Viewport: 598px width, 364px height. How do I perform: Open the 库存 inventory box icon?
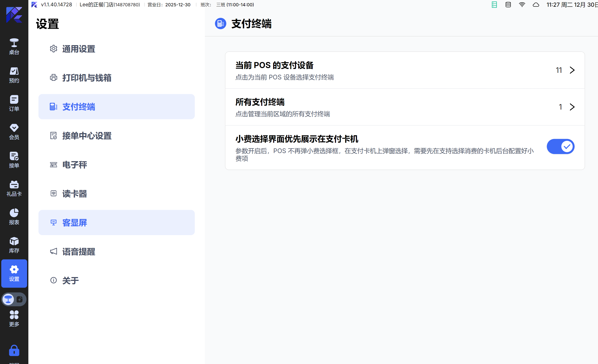click(x=14, y=245)
